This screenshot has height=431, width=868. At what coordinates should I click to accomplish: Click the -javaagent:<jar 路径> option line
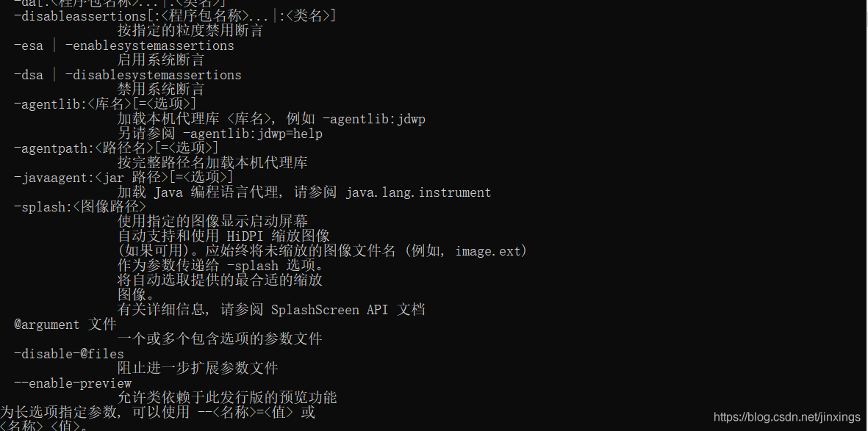pyautogui.click(x=123, y=178)
